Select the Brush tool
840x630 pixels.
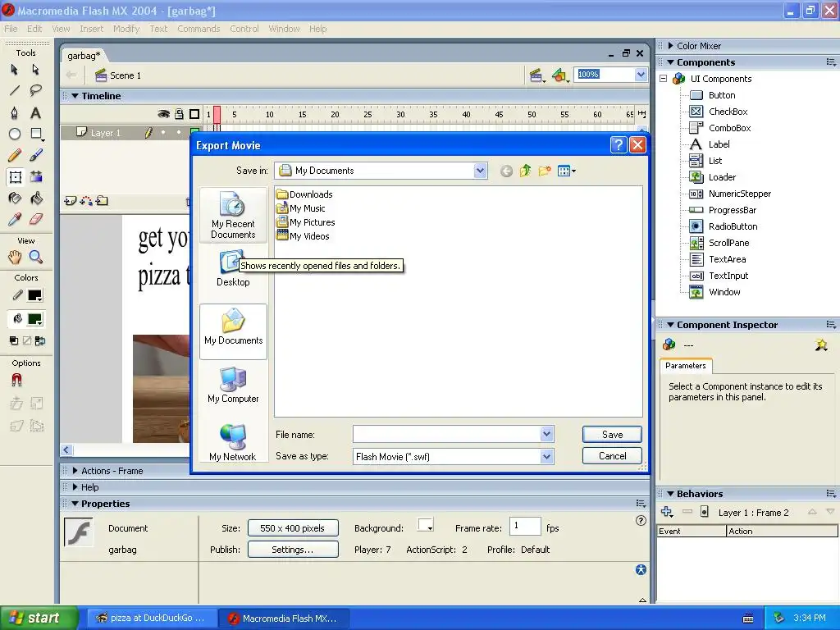35,155
